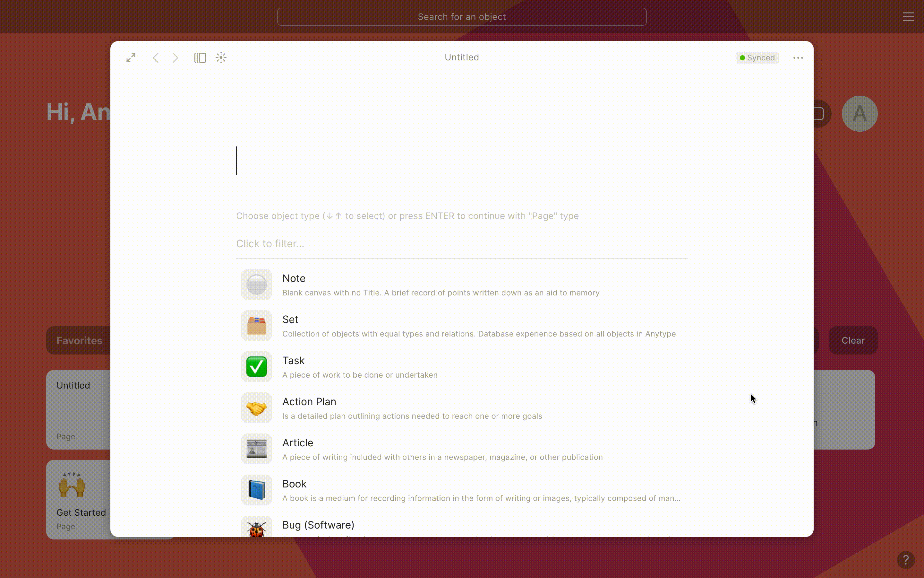Open the three-dot options menu

798,58
